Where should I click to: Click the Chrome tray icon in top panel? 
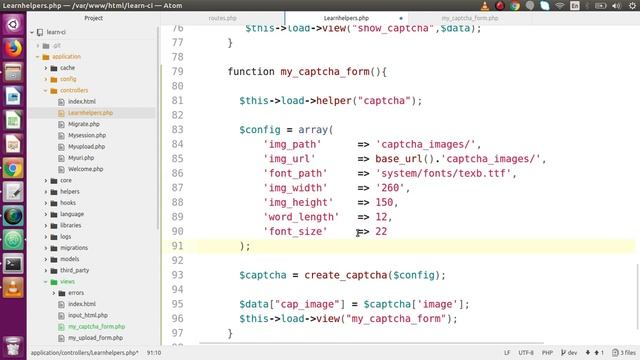tap(515, 5)
